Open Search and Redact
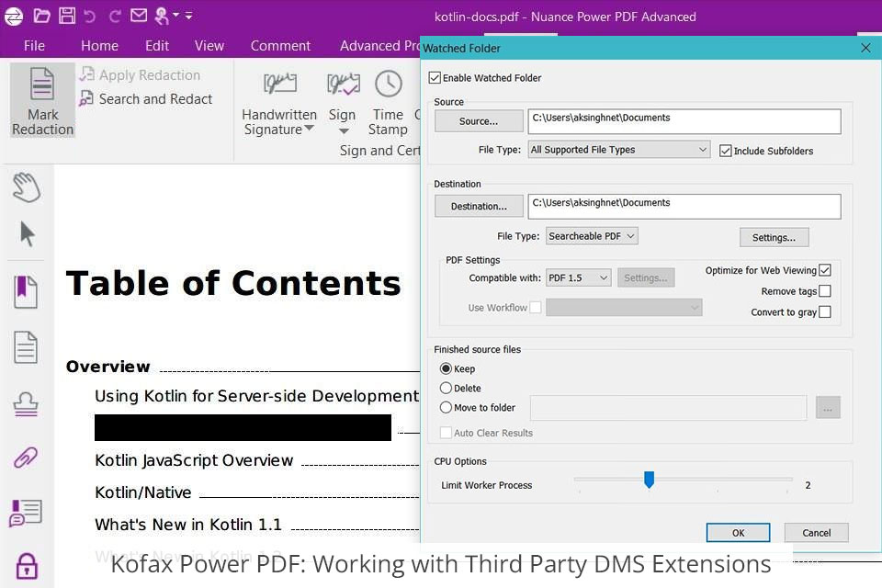This screenshot has width=882, height=588. (146, 99)
